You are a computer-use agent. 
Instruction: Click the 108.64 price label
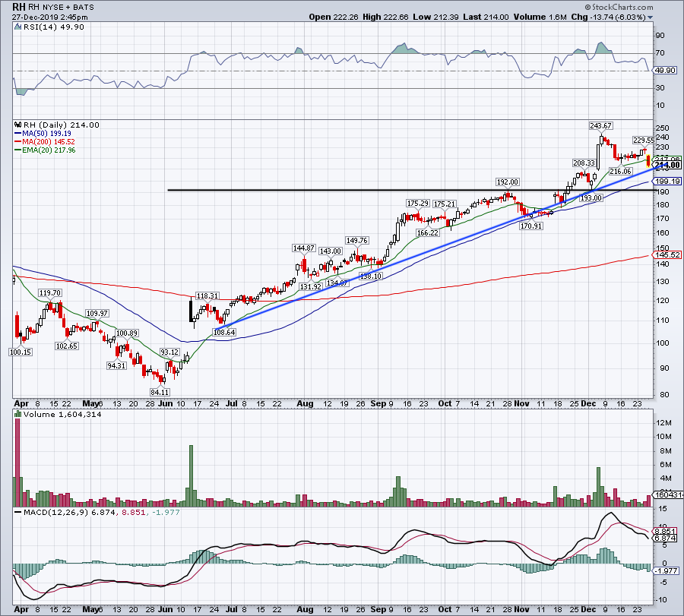(224, 332)
